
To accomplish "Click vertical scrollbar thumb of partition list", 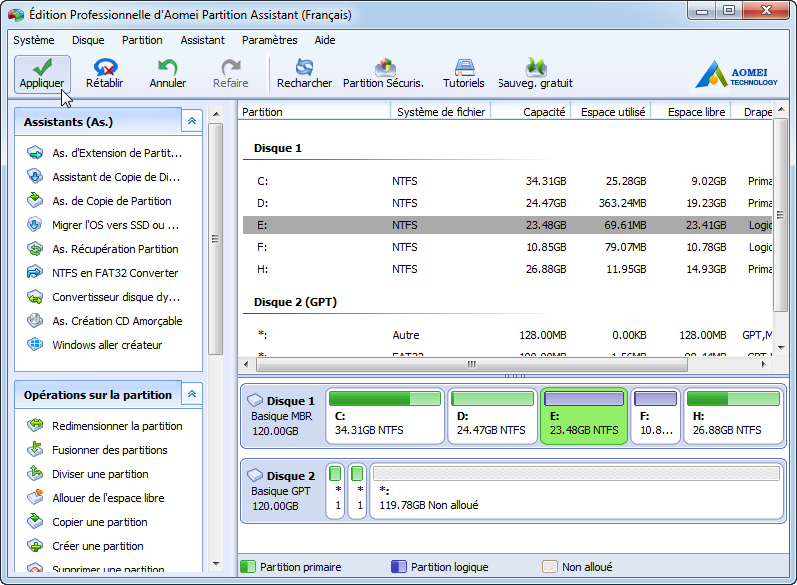I will click(x=780, y=215).
